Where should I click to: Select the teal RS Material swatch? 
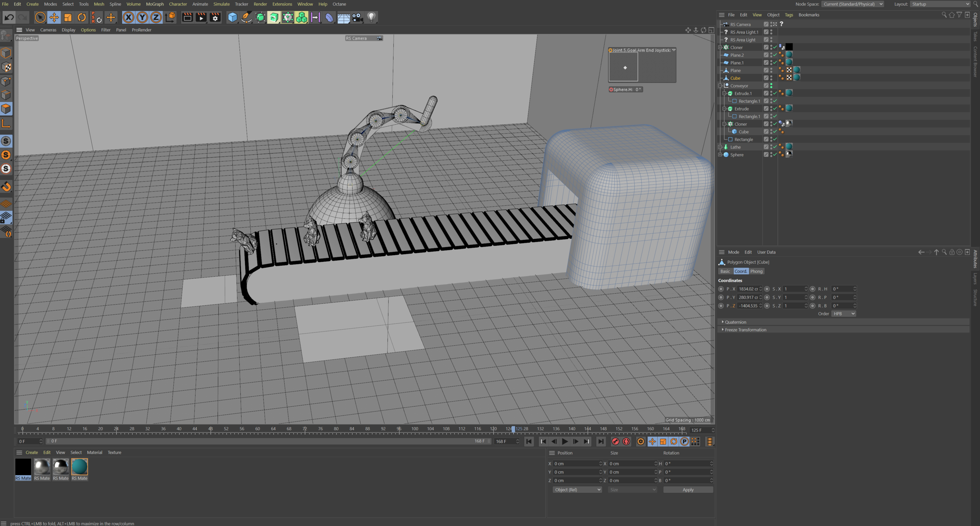[80, 467]
